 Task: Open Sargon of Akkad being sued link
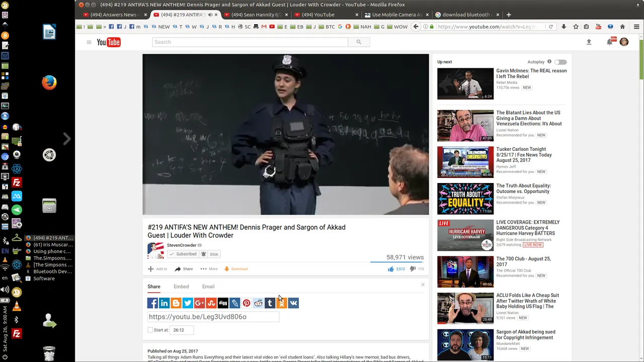click(526, 335)
